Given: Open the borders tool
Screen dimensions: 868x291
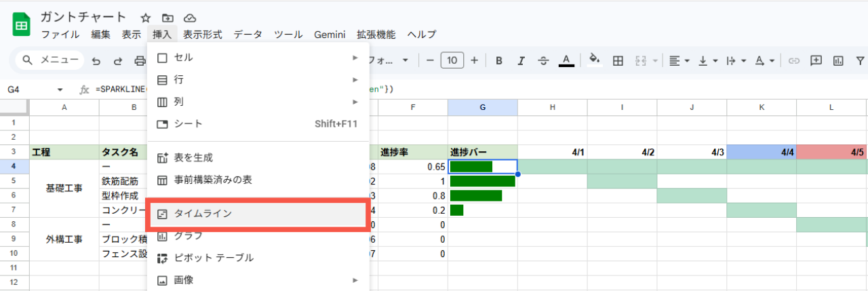Looking at the screenshot, I should point(618,60).
